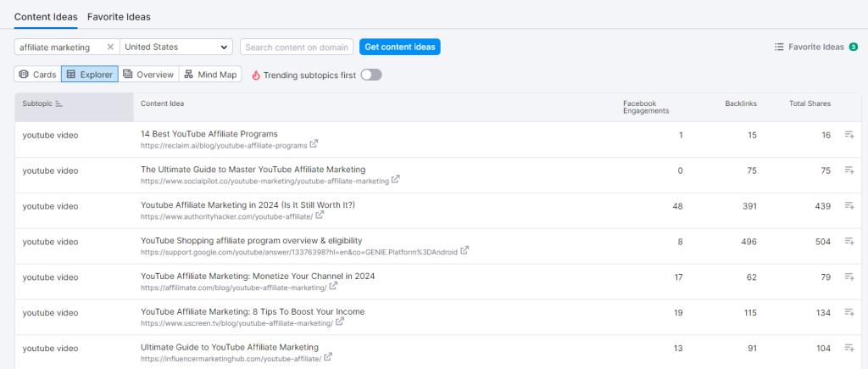The image size is (868, 369).
Task: Add '8 Tips To Boost Your Income' to favorites
Action: 849,312
